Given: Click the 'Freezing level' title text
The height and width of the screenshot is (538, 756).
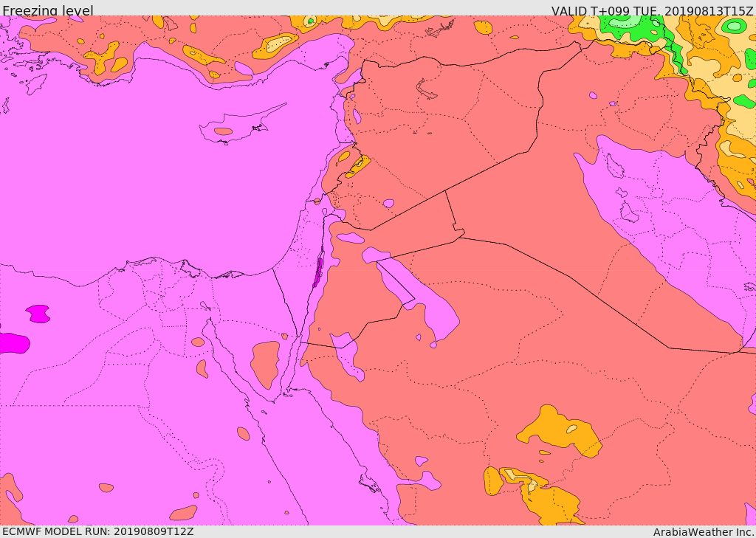Looking at the screenshot, I should pyautogui.click(x=48, y=10).
